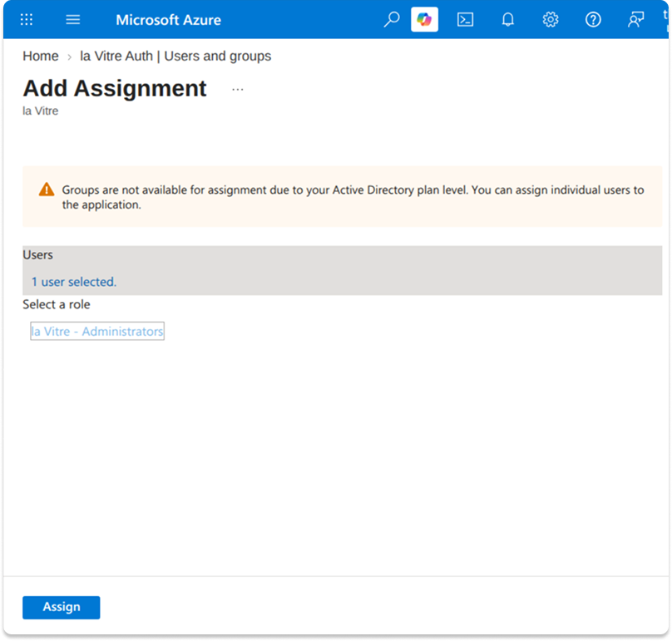Open the more options ellipsis beside Add Assignment

(x=238, y=90)
